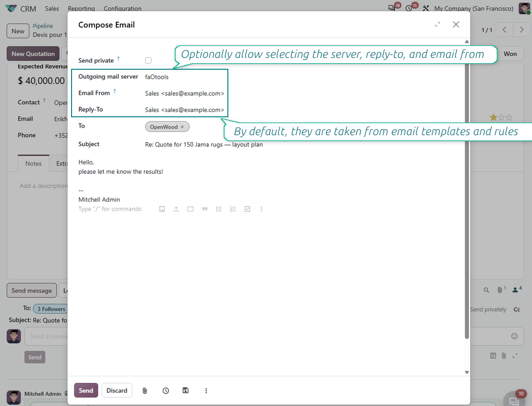Insert a numbered list in the email body
Image resolution: width=532 pixels, height=406 pixels.
tap(233, 209)
